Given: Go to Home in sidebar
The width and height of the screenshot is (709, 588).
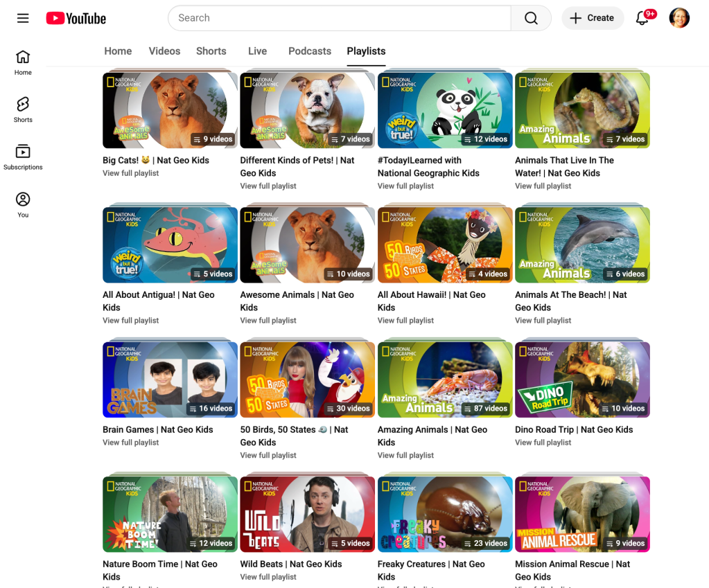Looking at the screenshot, I should pyautogui.click(x=23, y=62).
